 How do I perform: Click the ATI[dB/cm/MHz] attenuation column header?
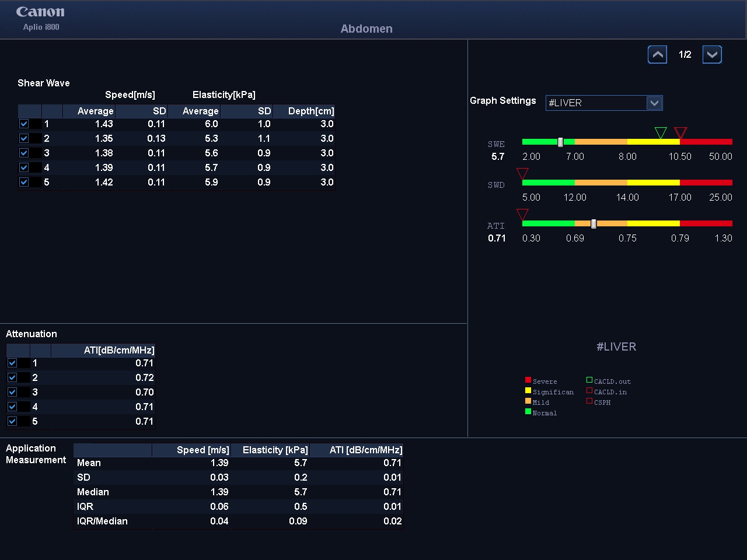[x=118, y=350]
